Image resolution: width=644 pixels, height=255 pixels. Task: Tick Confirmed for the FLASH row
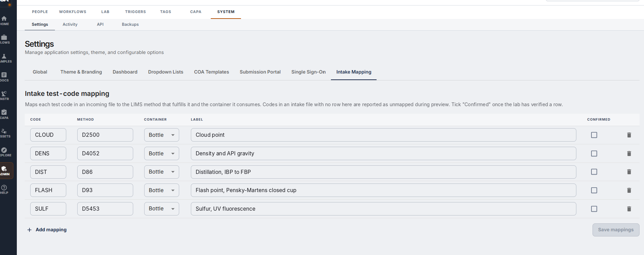[x=594, y=190]
